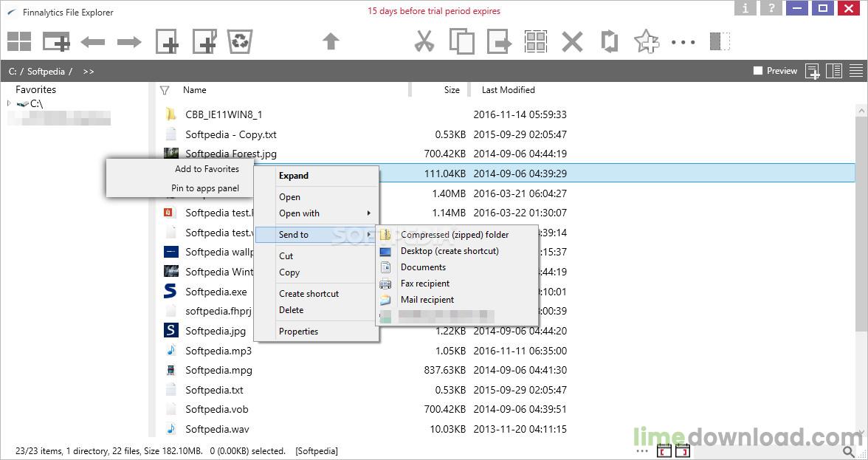Go forward with the right arrow
This screenshot has width=868, height=460.
[130, 42]
